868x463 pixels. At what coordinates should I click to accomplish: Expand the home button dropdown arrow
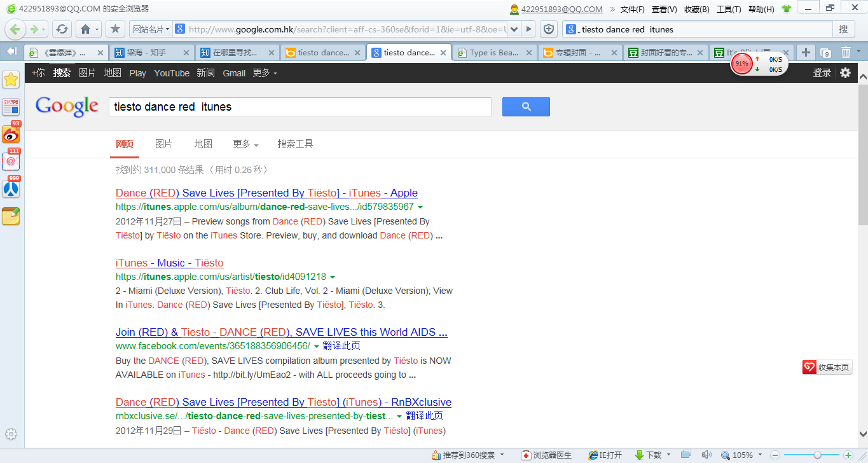tap(97, 29)
